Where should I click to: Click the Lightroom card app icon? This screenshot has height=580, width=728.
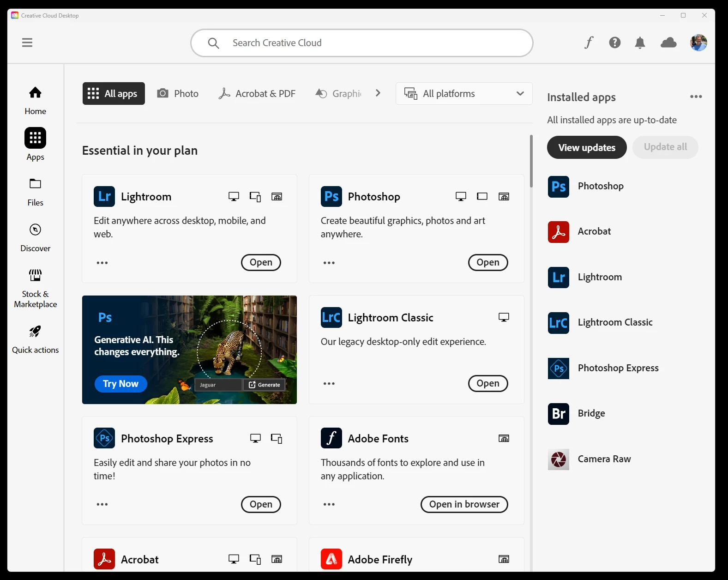[104, 196]
